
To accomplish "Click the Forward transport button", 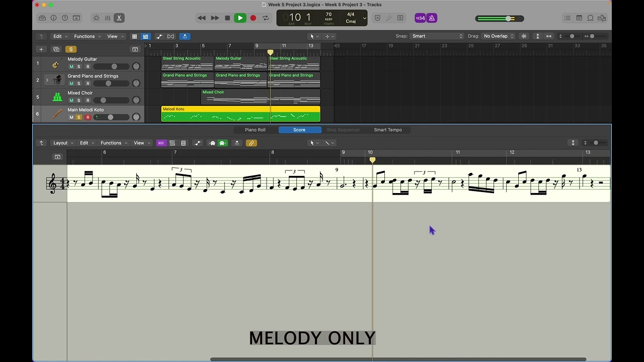I will pyautogui.click(x=215, y=18).
